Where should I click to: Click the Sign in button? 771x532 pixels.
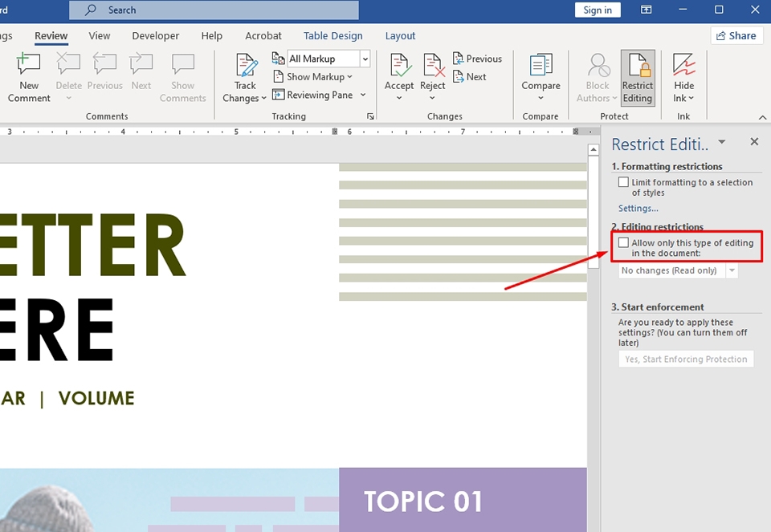click(x=598, y=10)
